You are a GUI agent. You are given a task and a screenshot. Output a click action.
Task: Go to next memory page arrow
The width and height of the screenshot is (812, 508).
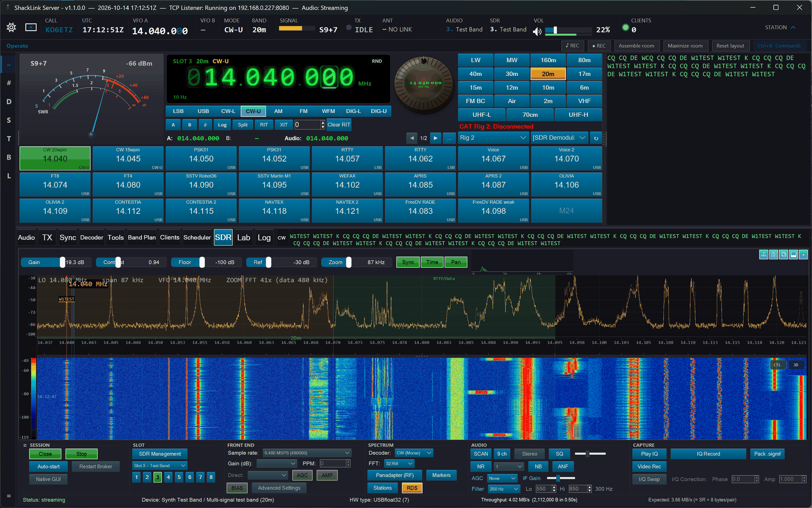(x=435, y=138)
